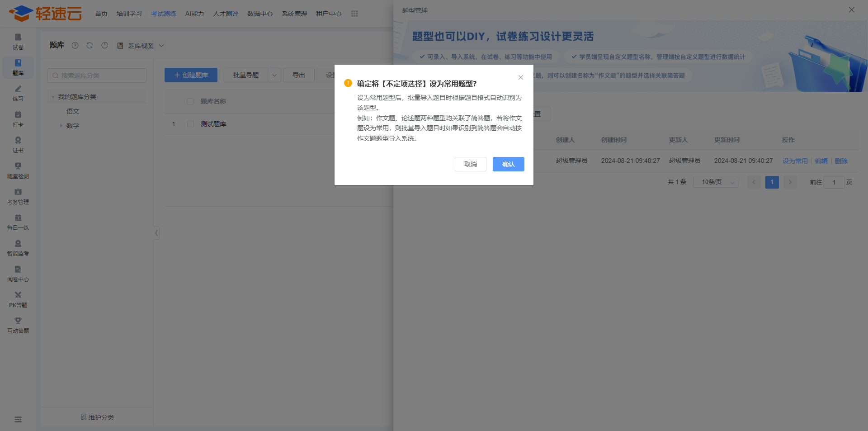Open the app grid icon in top navigation
The height and width of the screenshot is (431, 868).
354,14
